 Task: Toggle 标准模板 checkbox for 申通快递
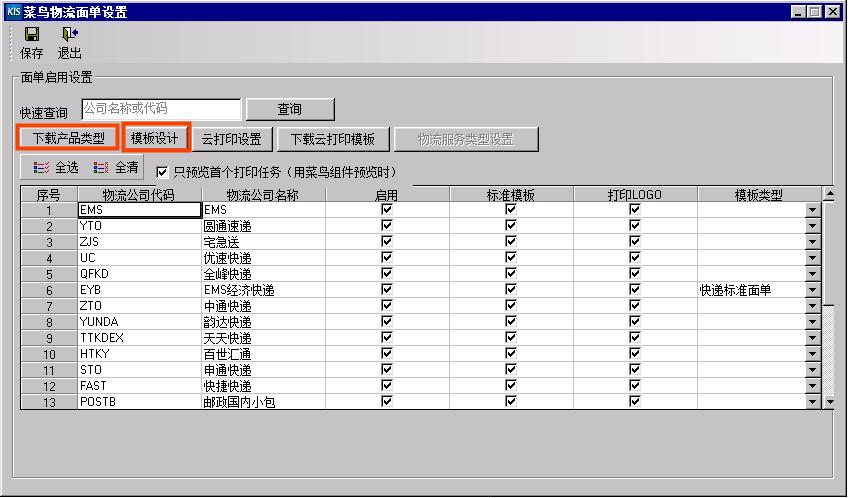pyautogui.click(x=511, y=369)
